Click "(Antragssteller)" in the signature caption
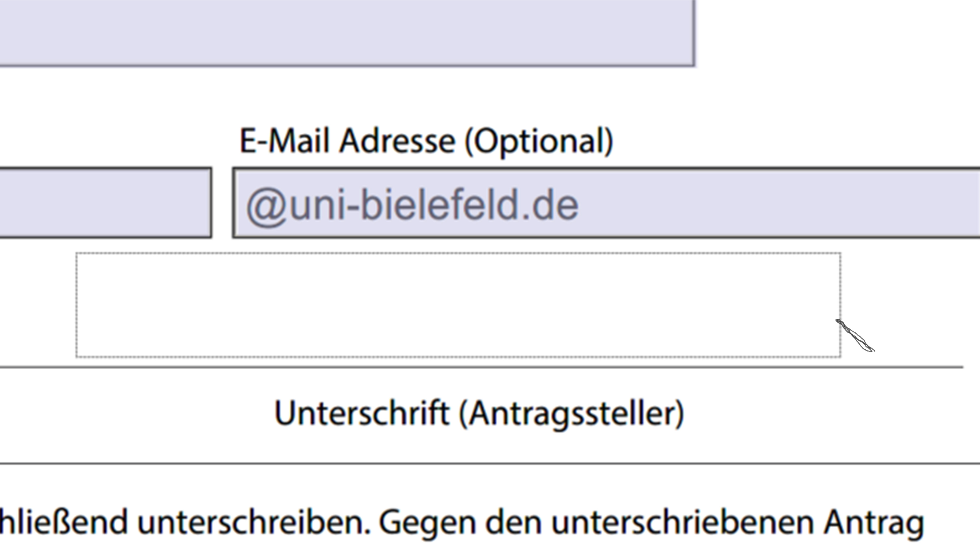The height and width of the screenshot is (551, 980). (572, 413)
